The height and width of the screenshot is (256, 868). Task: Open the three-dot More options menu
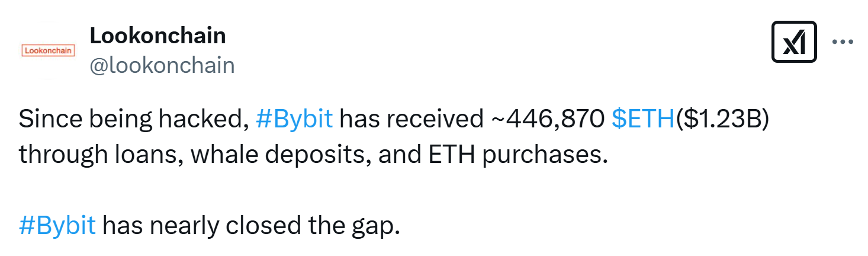pos(843,41)
